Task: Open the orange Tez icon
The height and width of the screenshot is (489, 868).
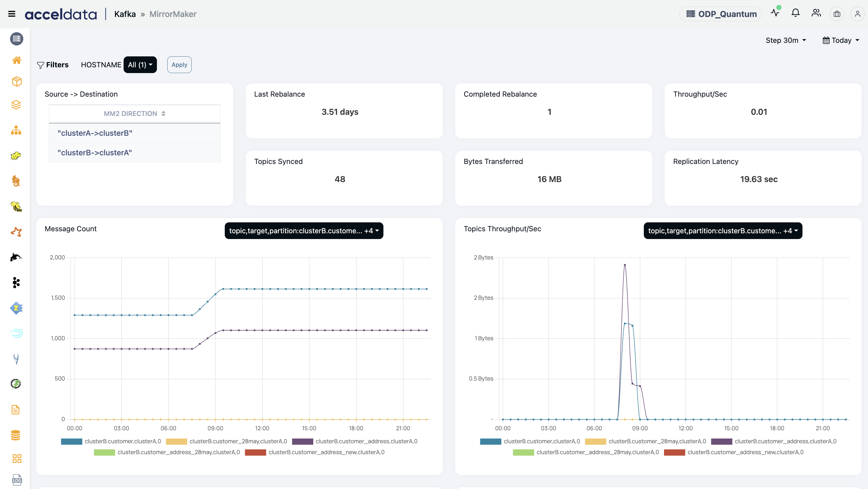Action: pos(16,181)
